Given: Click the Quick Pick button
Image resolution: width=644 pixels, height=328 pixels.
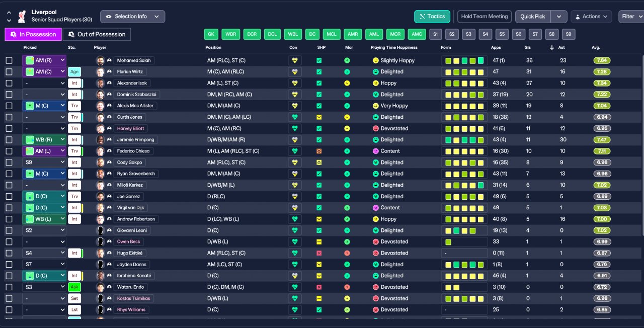Looking at the screenshot, I should [x=533, y=17].
